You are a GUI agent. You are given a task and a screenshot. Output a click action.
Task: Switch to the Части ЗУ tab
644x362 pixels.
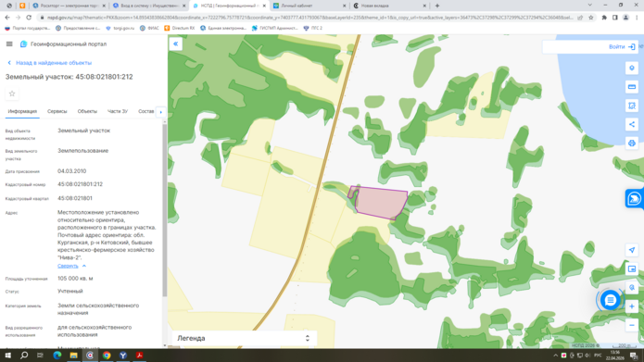click(x=118, y=111)
